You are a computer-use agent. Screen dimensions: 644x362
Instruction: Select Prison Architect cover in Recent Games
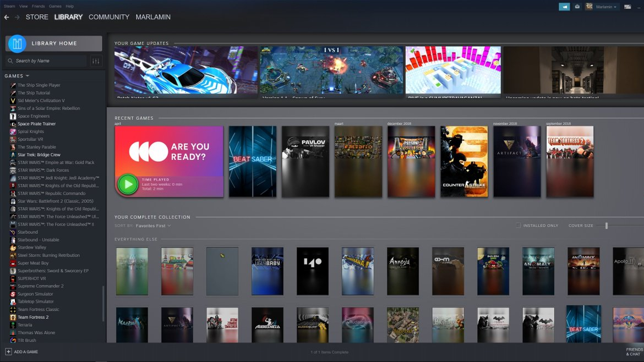411,161
